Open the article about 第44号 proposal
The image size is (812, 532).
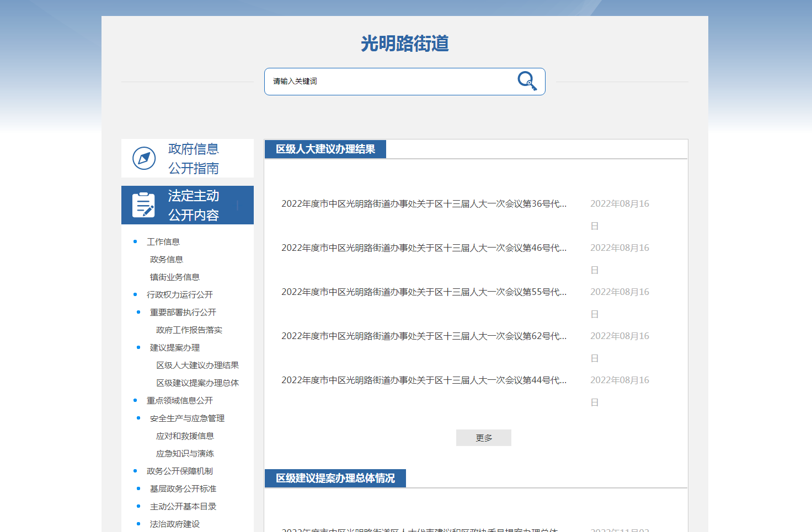tap(423, 380)
